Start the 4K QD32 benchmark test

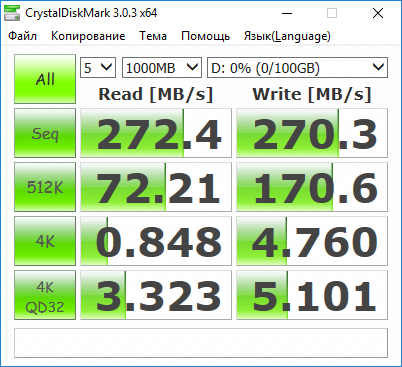tap(45, 295)
